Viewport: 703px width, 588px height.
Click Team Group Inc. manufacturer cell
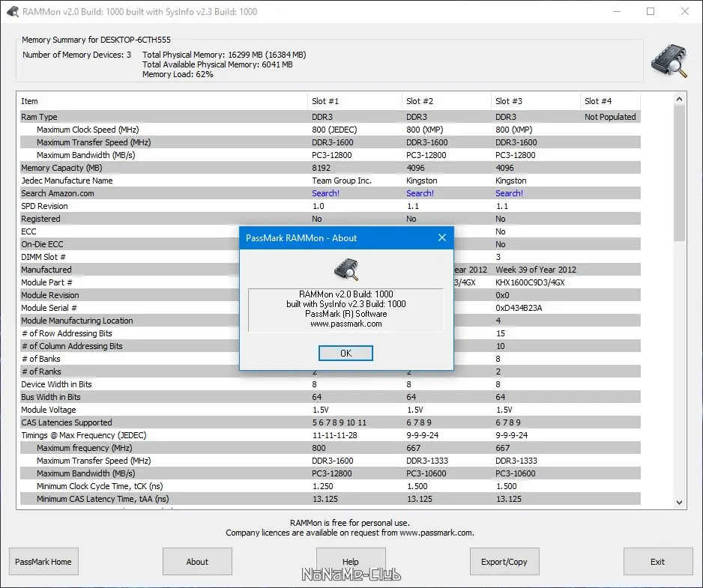[342, 181]
